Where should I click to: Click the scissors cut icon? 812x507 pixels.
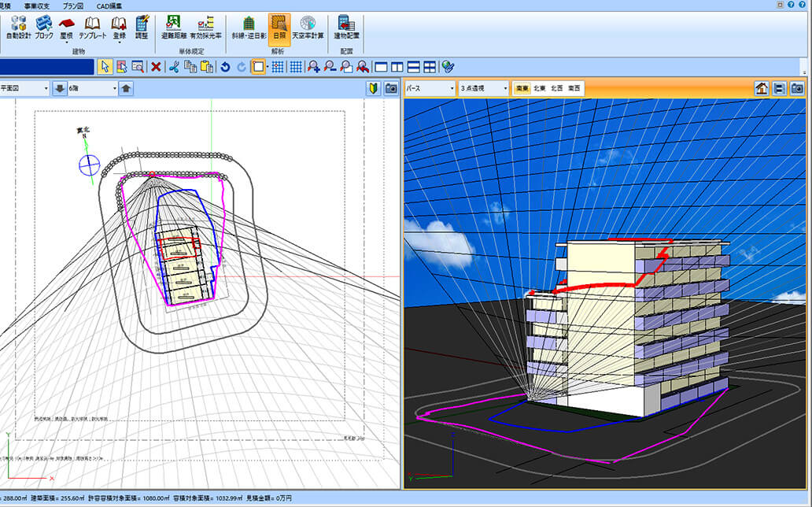174,67
